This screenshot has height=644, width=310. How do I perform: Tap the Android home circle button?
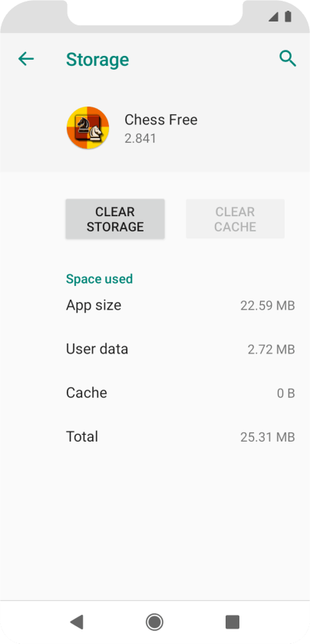(x=154, y=622)
